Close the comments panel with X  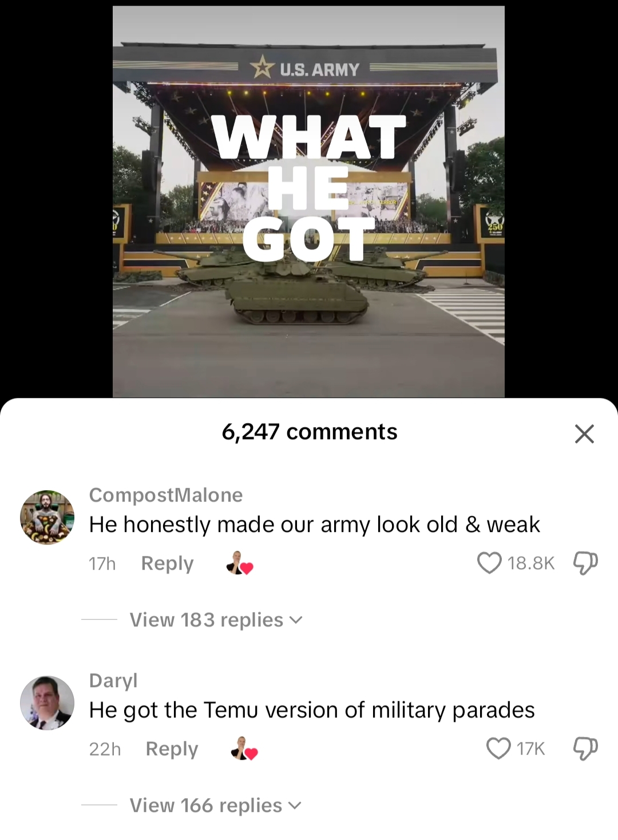(584, 434)
